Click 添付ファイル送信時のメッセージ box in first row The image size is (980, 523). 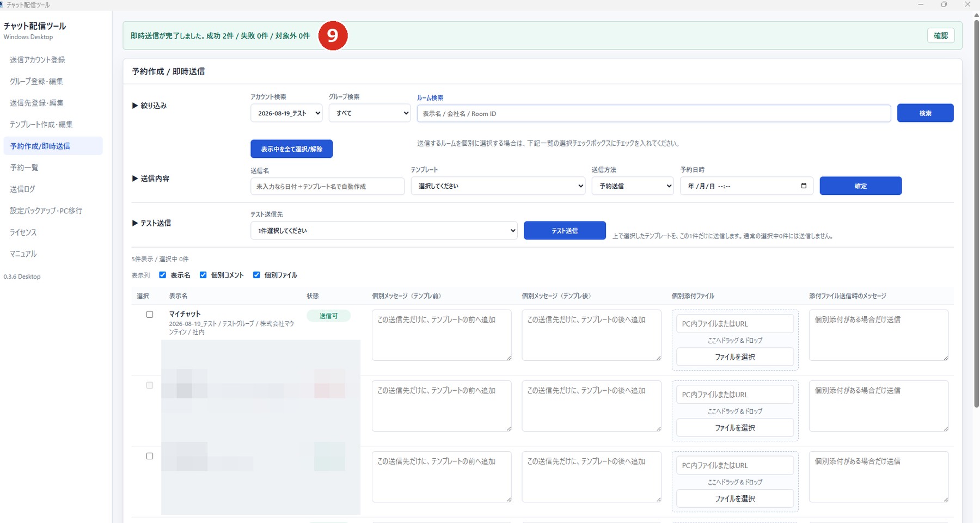coord(879,335)
